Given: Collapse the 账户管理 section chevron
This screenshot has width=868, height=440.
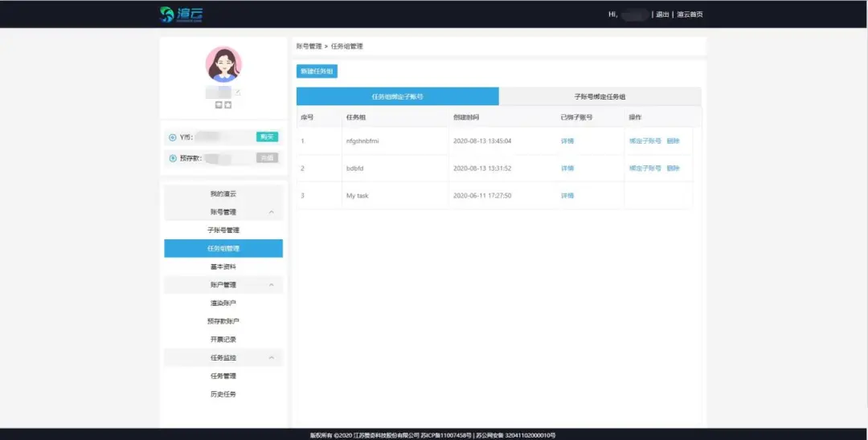Looking at the screenshot, I should [271, 285].
